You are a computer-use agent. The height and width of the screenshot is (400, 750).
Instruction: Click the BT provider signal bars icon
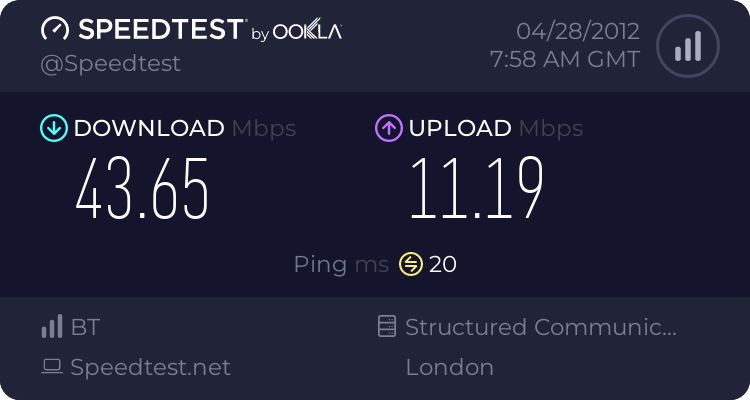tap(51, 327)
